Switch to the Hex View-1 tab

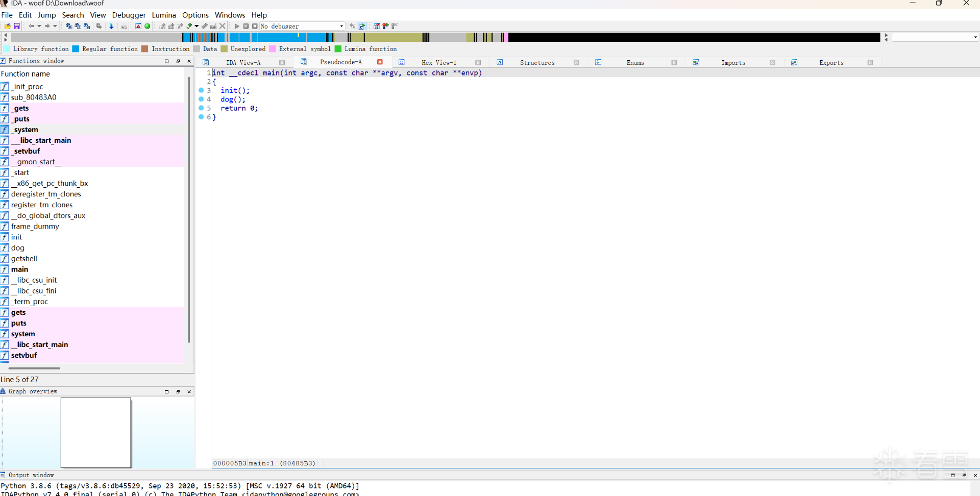click(439, 63)
